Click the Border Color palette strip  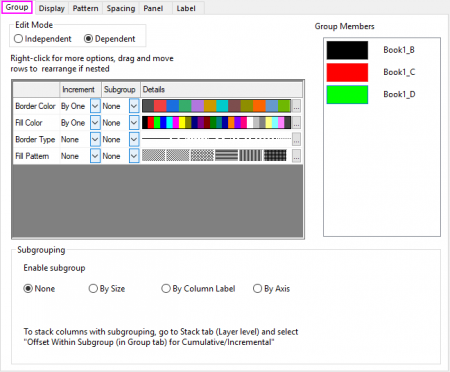coord(216,106)
